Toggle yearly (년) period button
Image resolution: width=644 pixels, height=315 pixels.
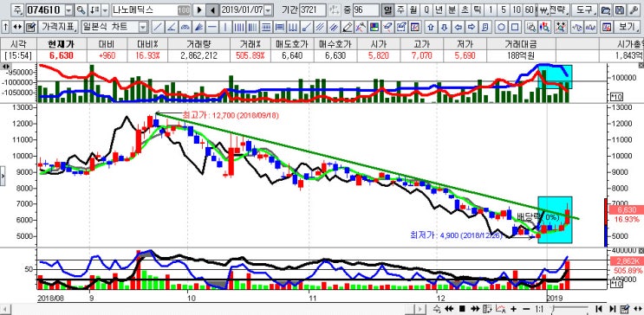[x=439, y=10]
